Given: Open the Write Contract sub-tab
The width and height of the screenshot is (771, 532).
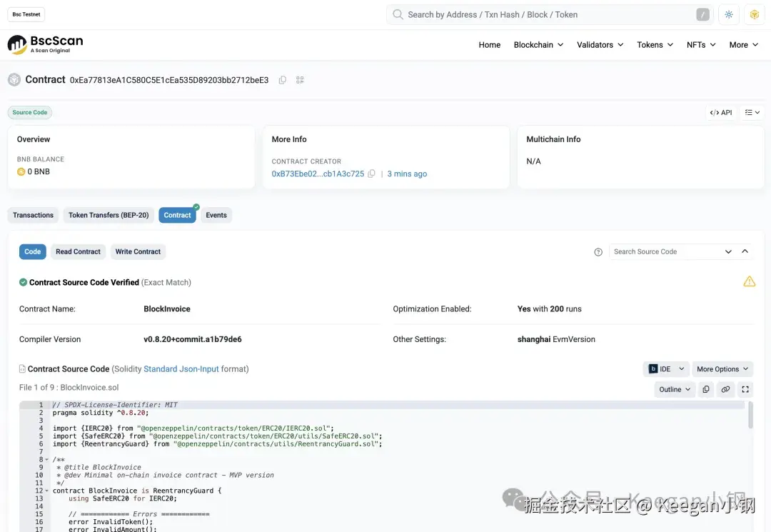Looking at the screenshot, I should click(x=138, y=252).
